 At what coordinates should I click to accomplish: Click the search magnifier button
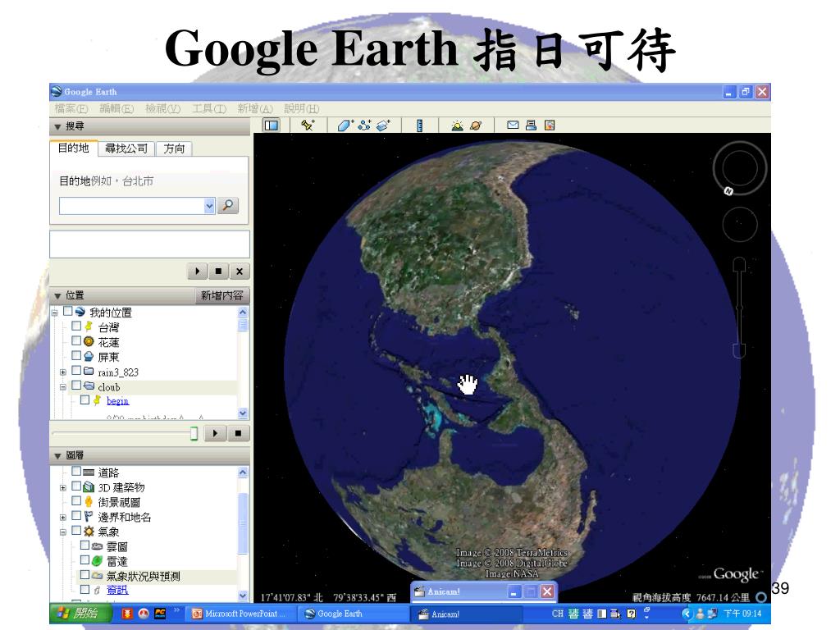tap(228, 205)
